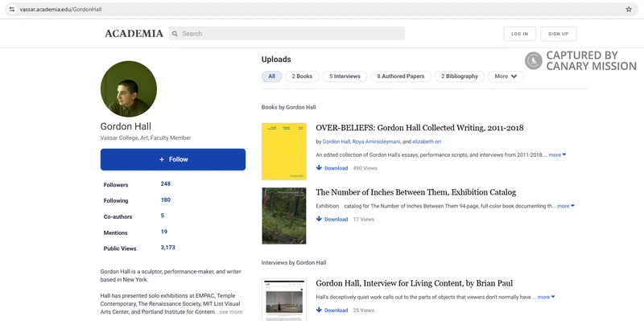Open Gordon Hall Interview for Living Content title

click(x=414, y=283)
